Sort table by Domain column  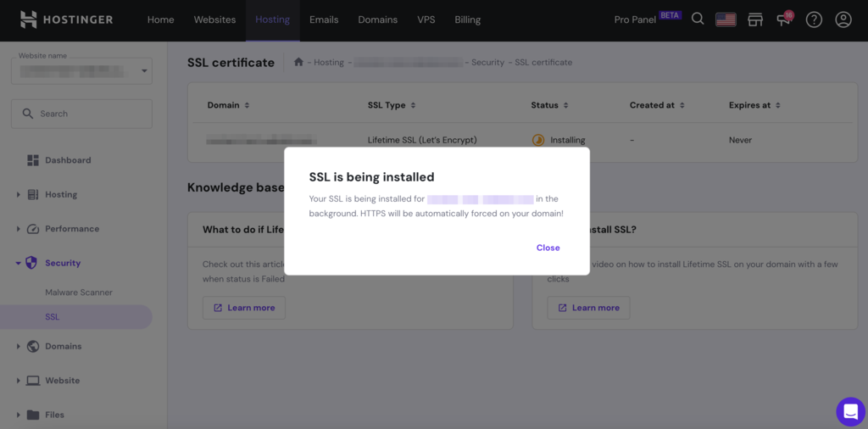228,105
